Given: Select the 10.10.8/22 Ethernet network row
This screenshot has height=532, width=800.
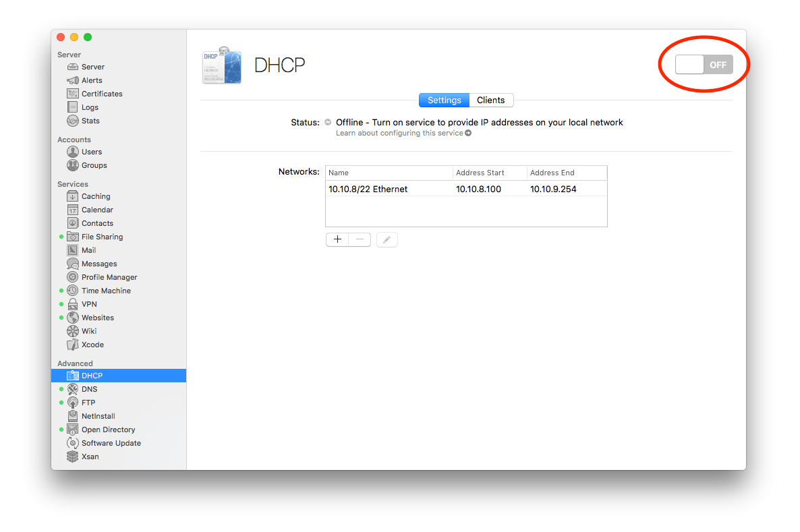Looking at the screenshot, I should pos(466,189).
